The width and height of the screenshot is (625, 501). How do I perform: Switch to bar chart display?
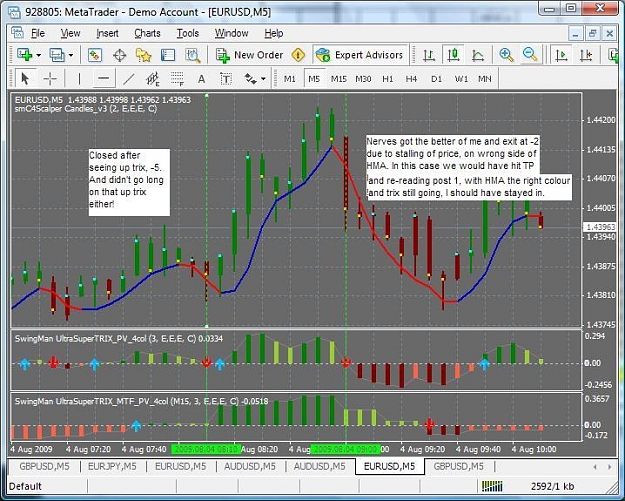pyautogui.click(x=429, y=55)
